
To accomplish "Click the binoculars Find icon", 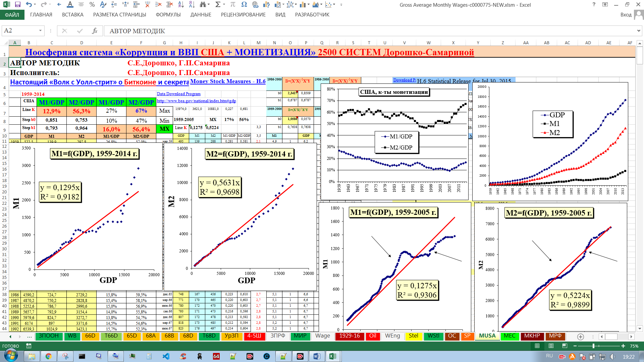I will (203, 5).
